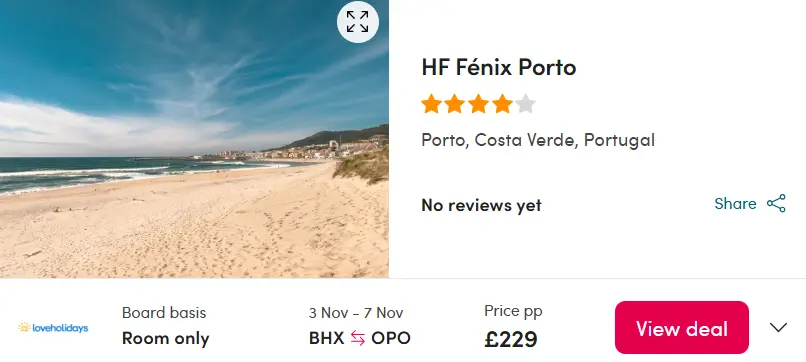
Task: Click the share network icon
Action: point(776,203)
